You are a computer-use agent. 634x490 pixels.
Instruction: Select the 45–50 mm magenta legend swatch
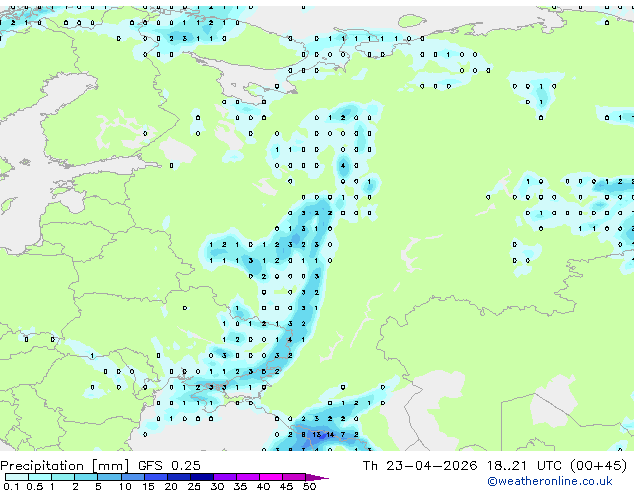pyautogui.click(x=294, y=477)
